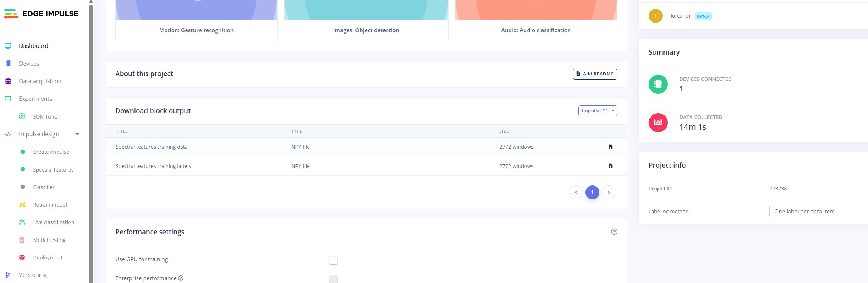Click the Edge Impulse logo

pos(41,14)
